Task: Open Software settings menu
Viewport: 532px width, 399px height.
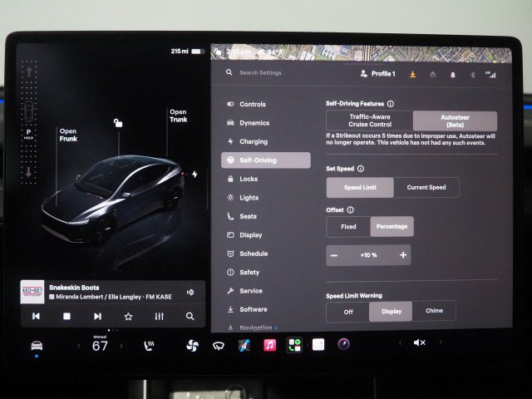Action: pyautogui.click(x=266, y=309)
